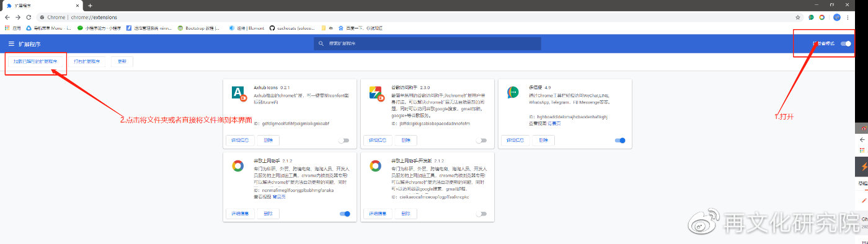The height and width of the screenshot is (244, 868).
Task: Open the 组件 | Element bookmark
Action: pyautogui.click(x=246, y=28)
